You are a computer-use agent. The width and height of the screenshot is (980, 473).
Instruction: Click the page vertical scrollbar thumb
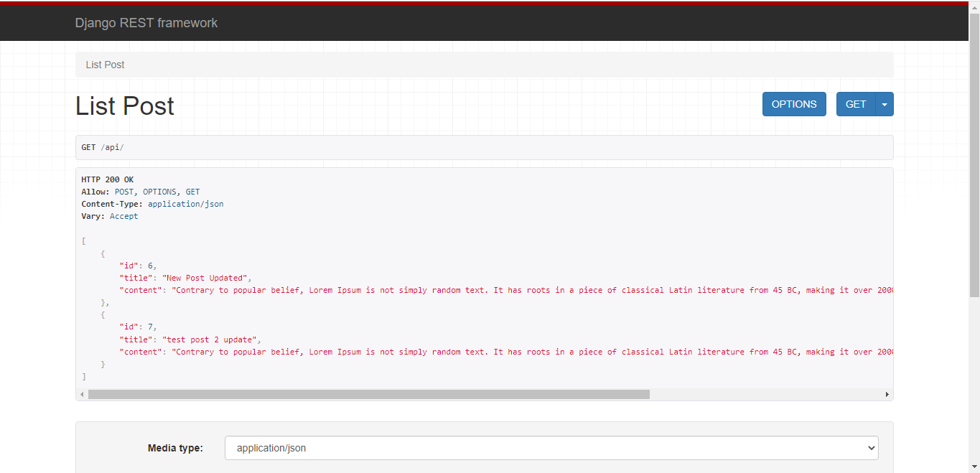click(x=974, y=154)
